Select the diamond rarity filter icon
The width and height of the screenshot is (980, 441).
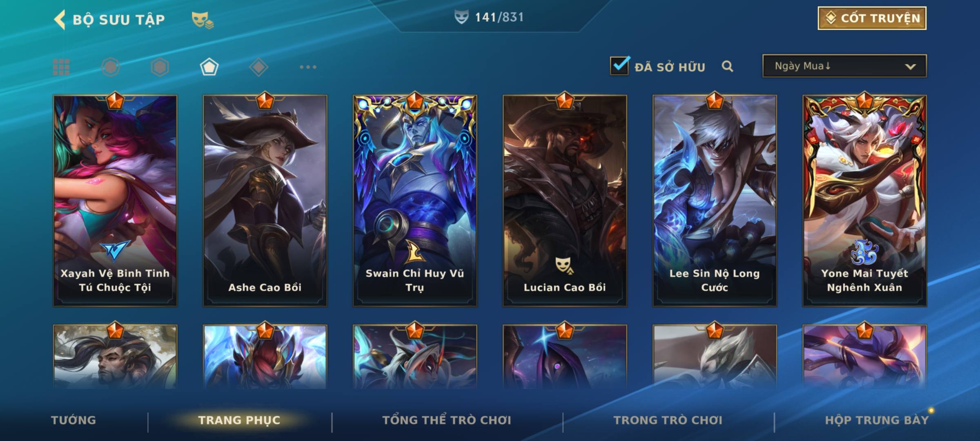pyautogui.click(x=258, y=67)
